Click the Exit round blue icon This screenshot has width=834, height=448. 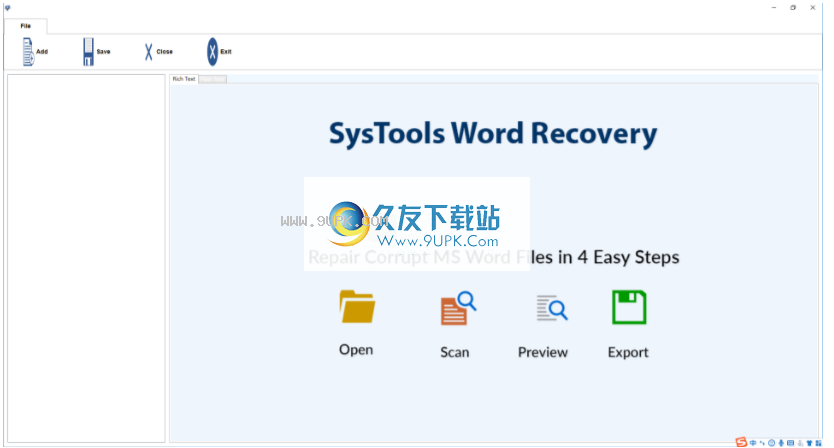pyautogui.click(x=212, y=52)
